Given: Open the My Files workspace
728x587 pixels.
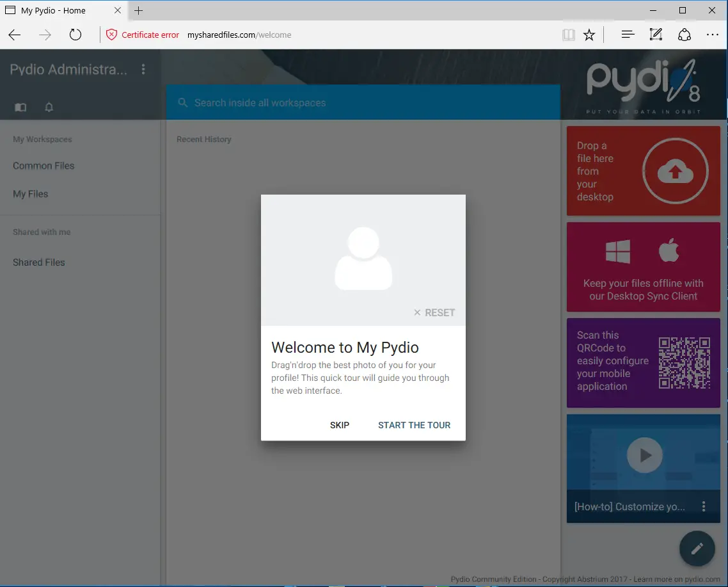Looking at the screenshot, I should [31, 194].
